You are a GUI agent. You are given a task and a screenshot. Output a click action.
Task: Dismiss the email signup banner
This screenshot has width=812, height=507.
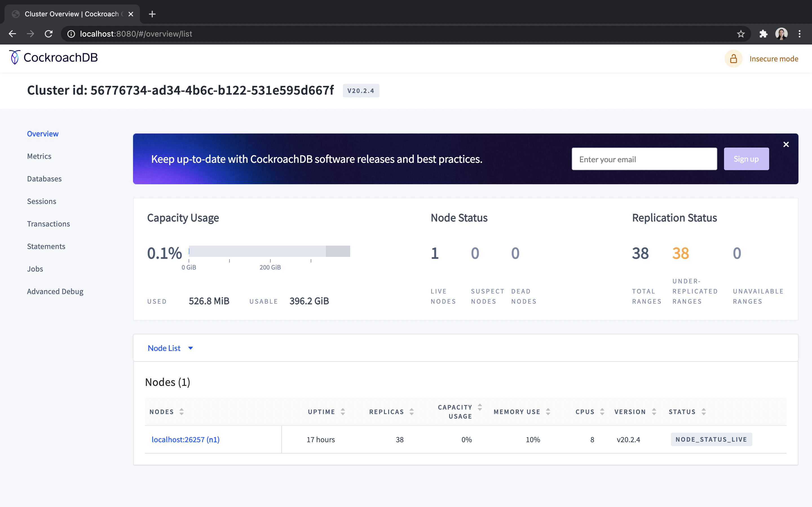click(x=786, y=144)
